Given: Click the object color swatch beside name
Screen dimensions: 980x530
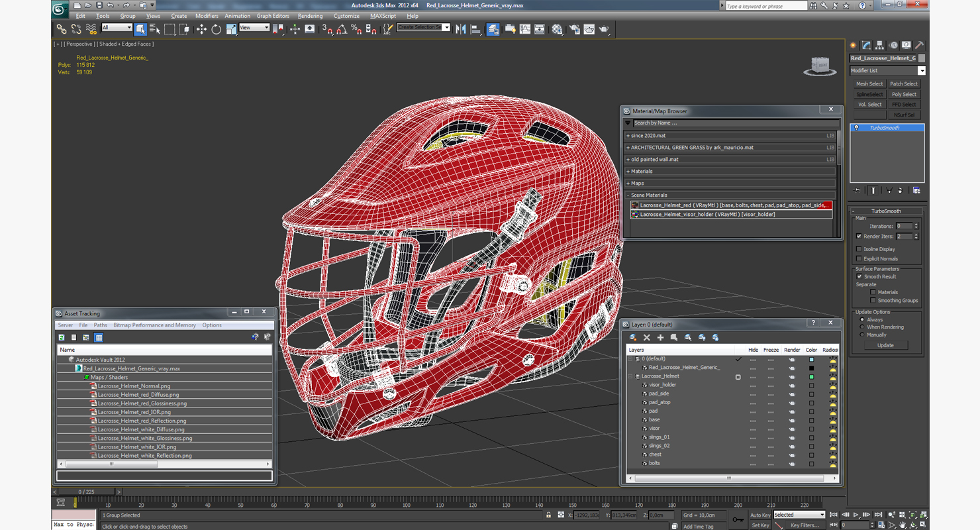Looking at the screenshot, I should pos(922,58).
